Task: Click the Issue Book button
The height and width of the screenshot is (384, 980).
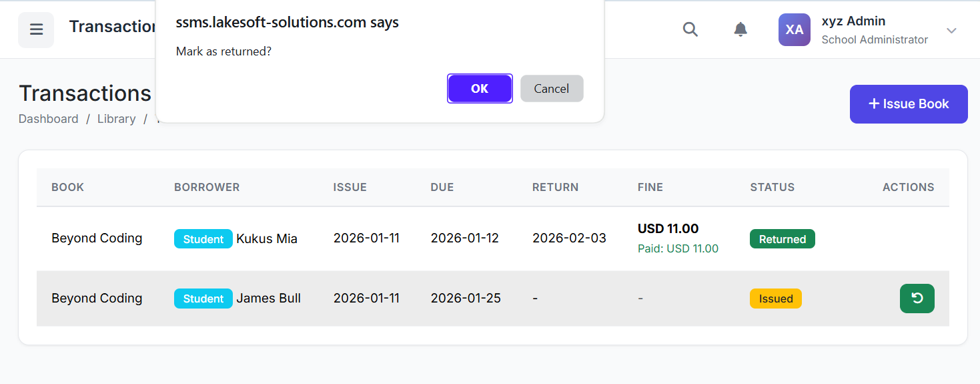Action: coord(908,104)
